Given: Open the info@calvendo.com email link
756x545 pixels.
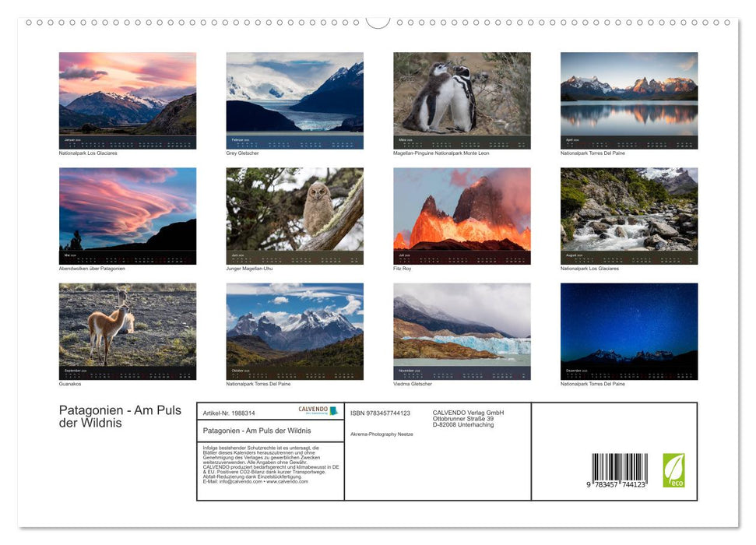Looking at the screenshot, I should pos(243,481).
